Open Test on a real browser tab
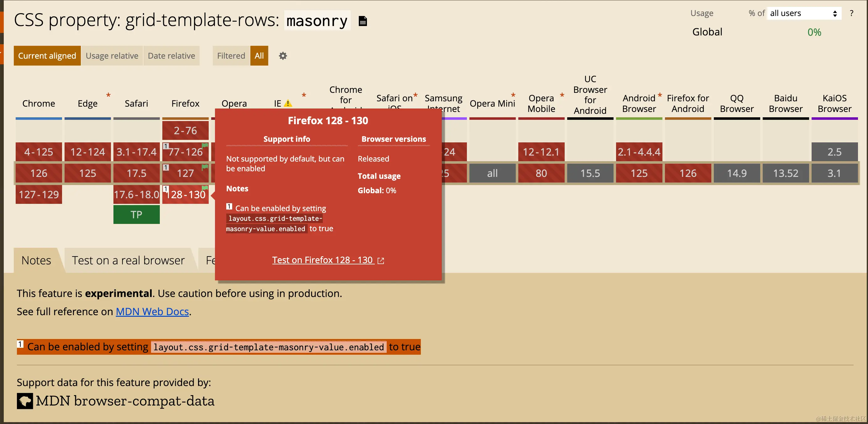This screenshot has height=424, width=868. point(128,260)
